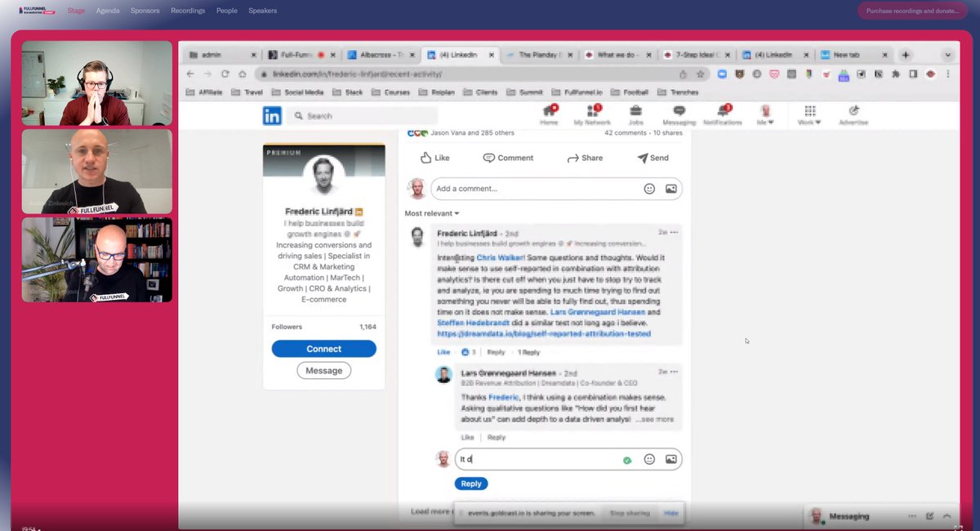This screenshot has height=531, width=980.
Task: Open browser tab list chevron
Action: click(x=948, y=55)
